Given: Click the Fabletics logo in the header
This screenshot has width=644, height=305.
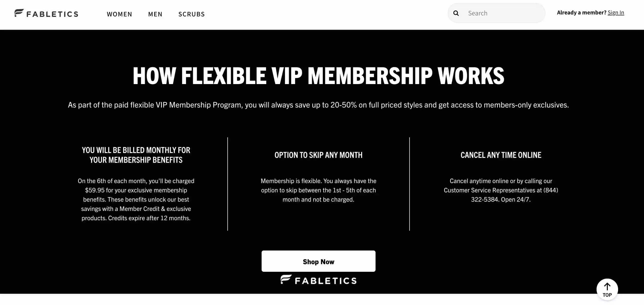Looking at the screenshot, I should coord(46,13).
